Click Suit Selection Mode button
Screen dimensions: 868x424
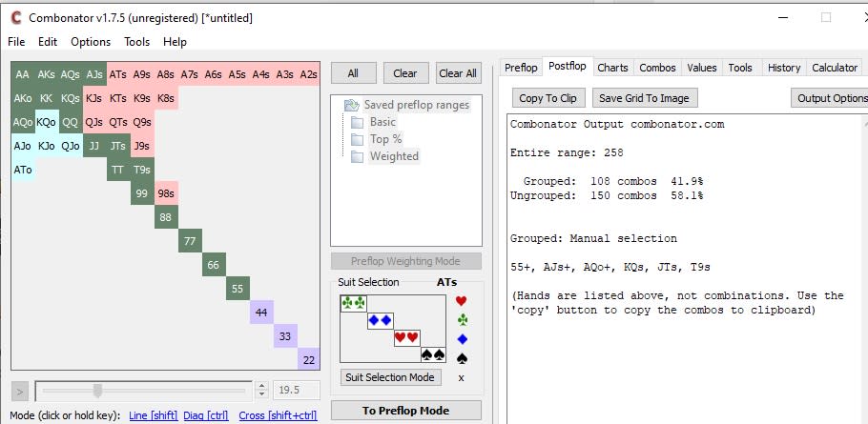coord(390,377)
